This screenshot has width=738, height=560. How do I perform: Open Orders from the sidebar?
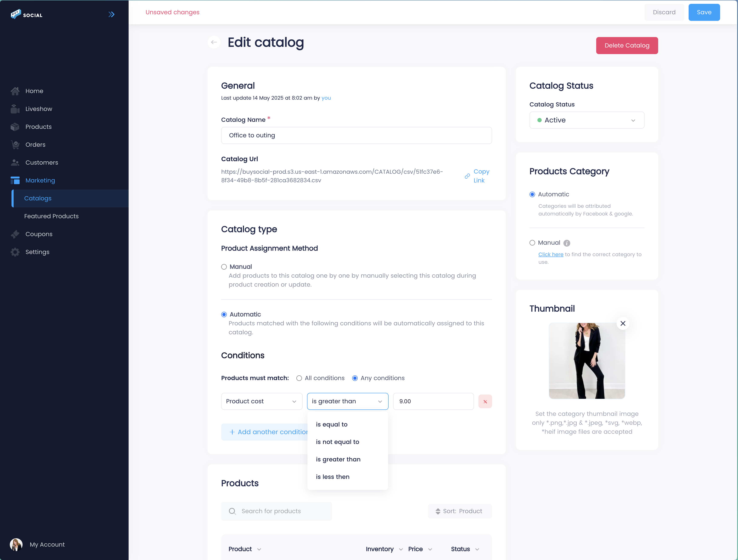(35, 145)
